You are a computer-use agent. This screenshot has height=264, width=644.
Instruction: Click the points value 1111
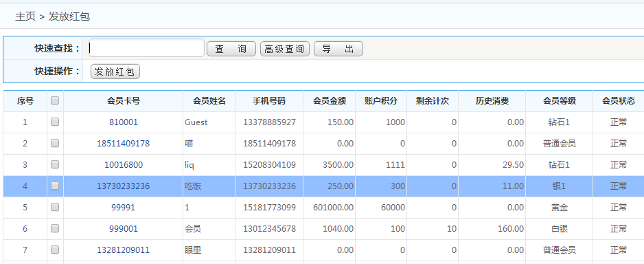tap(395, 165)
